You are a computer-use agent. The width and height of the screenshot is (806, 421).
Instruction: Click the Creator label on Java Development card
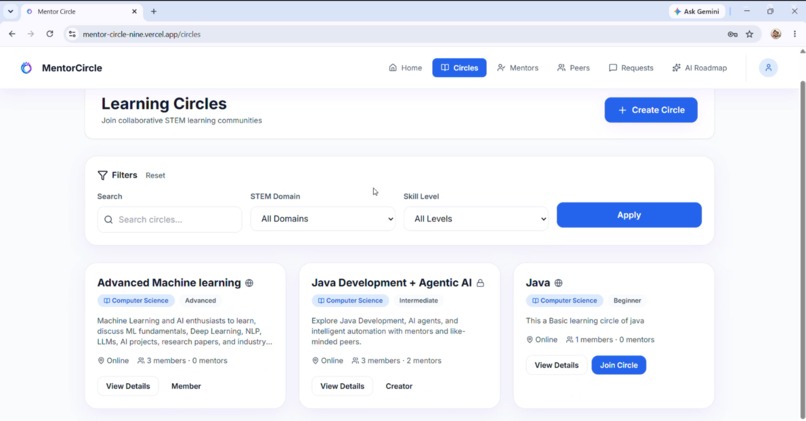(x=399, y=386)
